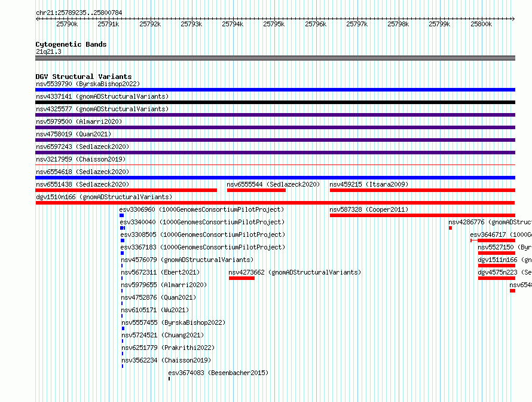Select the blue nsv5539790 variant bar
The height and width of the screenshot is (402, 532).
click(275, 90)
